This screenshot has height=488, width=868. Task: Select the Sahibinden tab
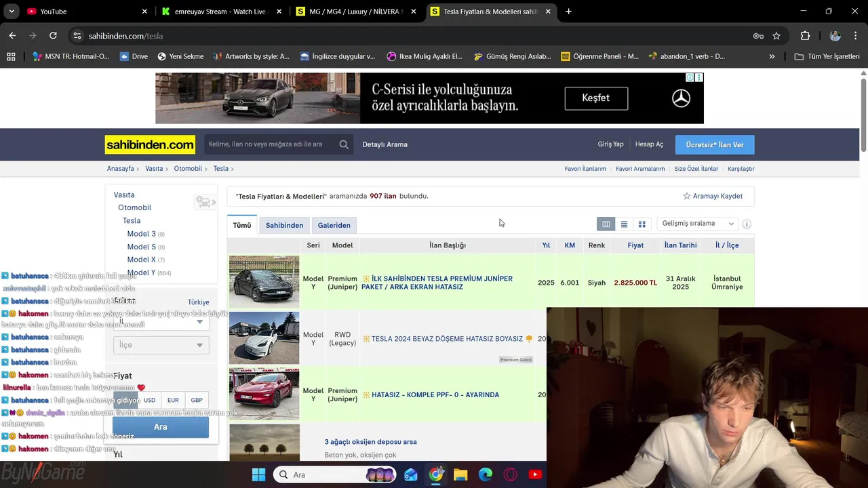(x=284, y=225)
